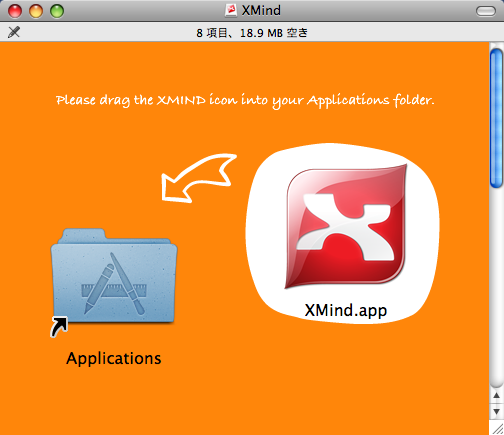Select the XMind.app file name label
Viewport: 504px width, 435px height.
(x=346, y=310)
